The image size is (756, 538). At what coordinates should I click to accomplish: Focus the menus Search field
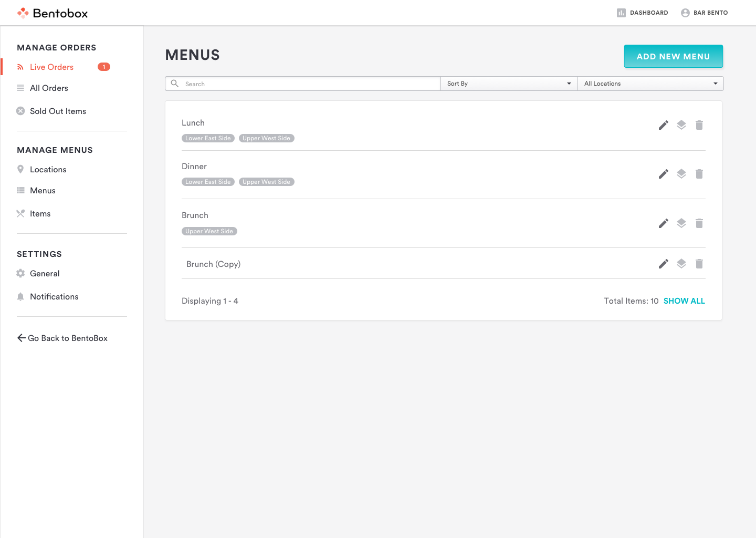click(303, 84)
